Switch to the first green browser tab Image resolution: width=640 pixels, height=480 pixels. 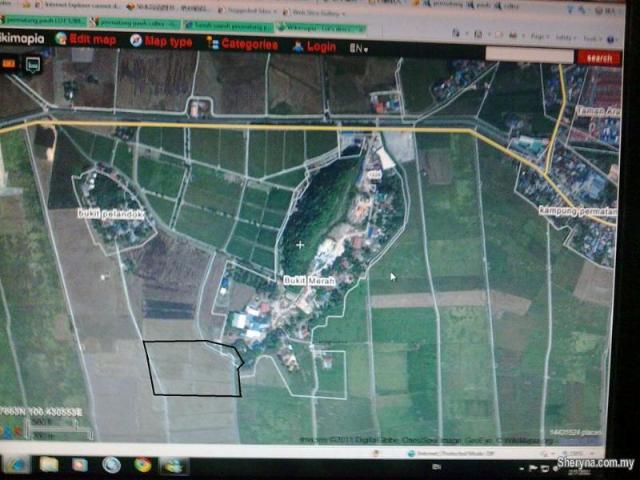(x=45, y=20)
